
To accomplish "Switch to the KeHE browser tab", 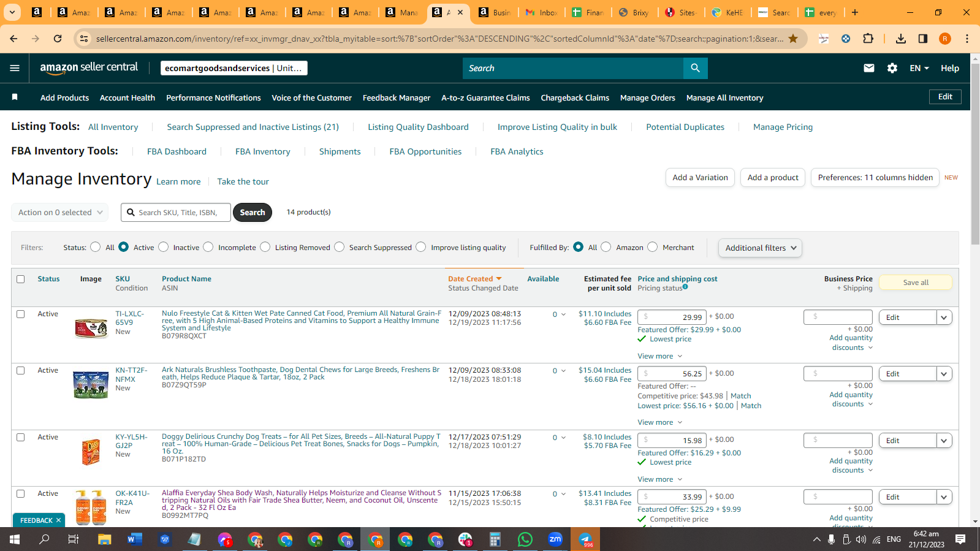I will (727, 12).
